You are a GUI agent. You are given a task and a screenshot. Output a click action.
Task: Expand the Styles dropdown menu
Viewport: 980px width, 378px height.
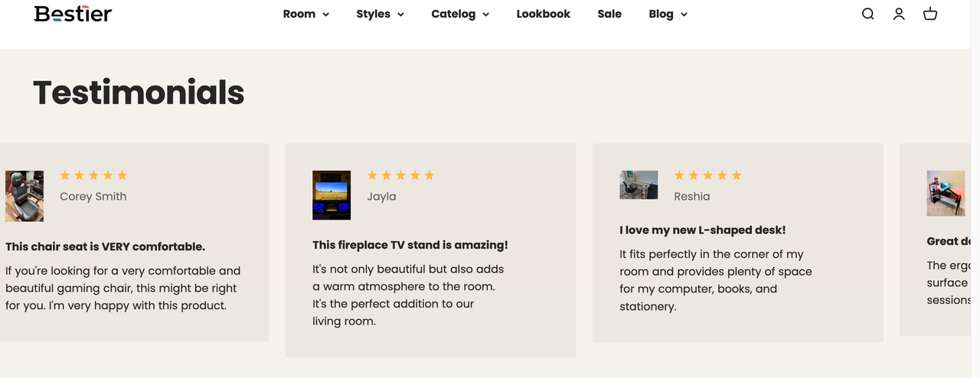click(381, 14)
